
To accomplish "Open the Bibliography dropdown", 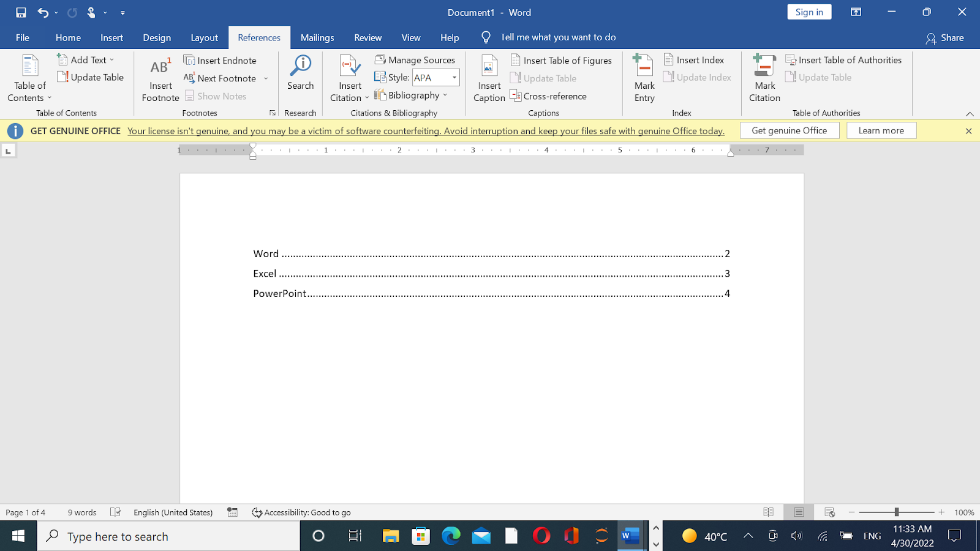I will pos(411,95).
